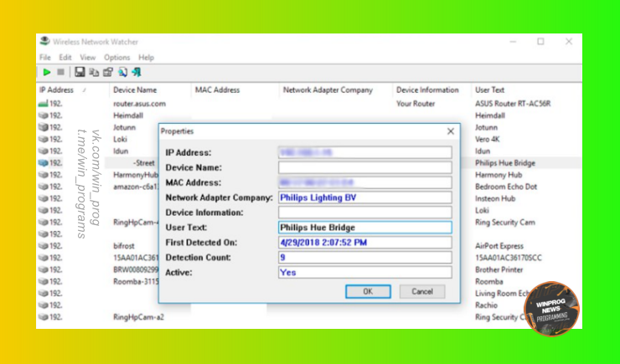The image size is (620, 364).
Task: Click the 'Your Router' device information cell
Action: [416, 104]
